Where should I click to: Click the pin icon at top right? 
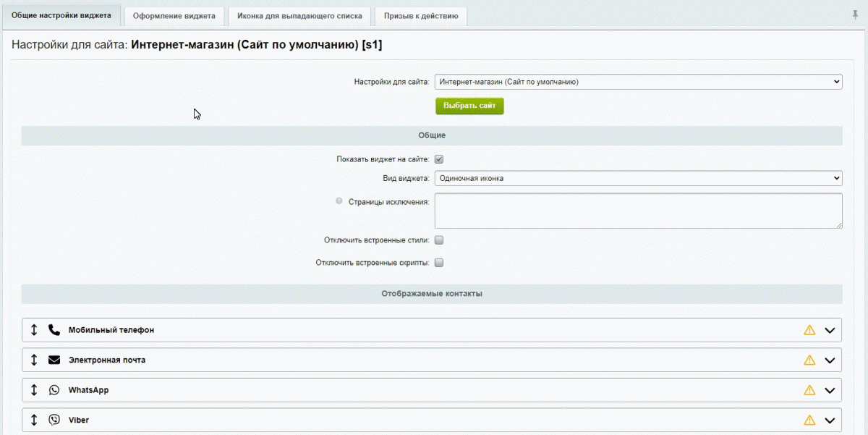[x=856, y=14]
